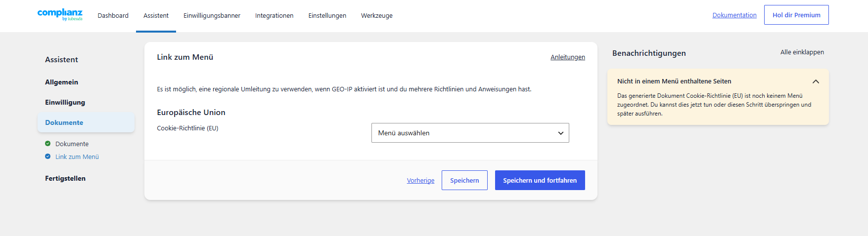The height and width of the screenshot is (236, 868).
Task: Click the Nicht in einem Menü enthaltene Seiten title
Action: pyautogui.click(x=674, y=81)
